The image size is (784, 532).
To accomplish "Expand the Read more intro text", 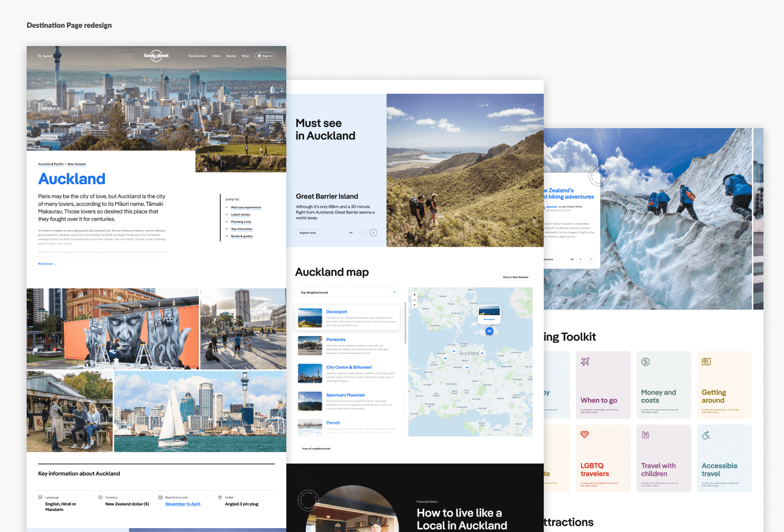I will (47, 264).
